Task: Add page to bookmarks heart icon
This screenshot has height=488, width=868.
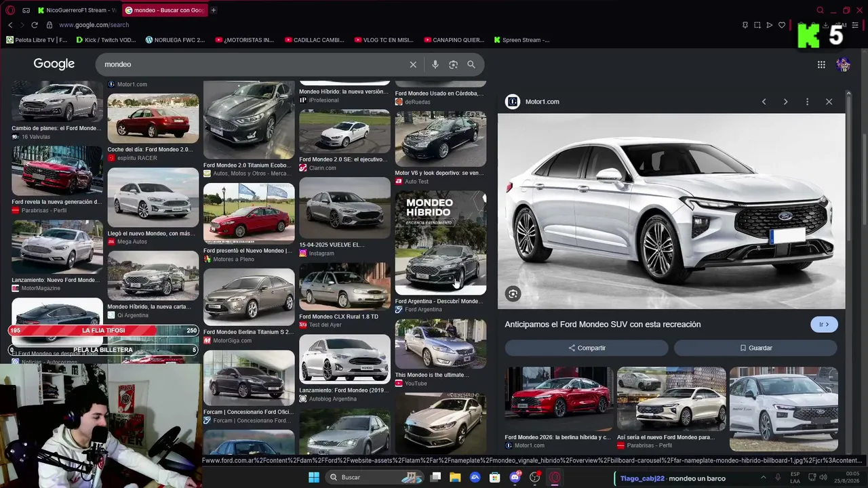Action: pyautogui.click(x=782, y=25)
